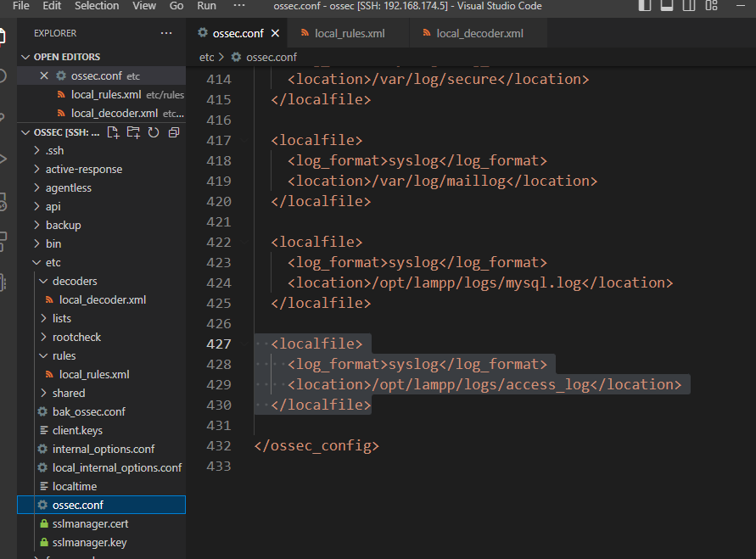Select local_decoder.xml in Open Editors
Screen dimensions: 756x559
pos(101,114)
